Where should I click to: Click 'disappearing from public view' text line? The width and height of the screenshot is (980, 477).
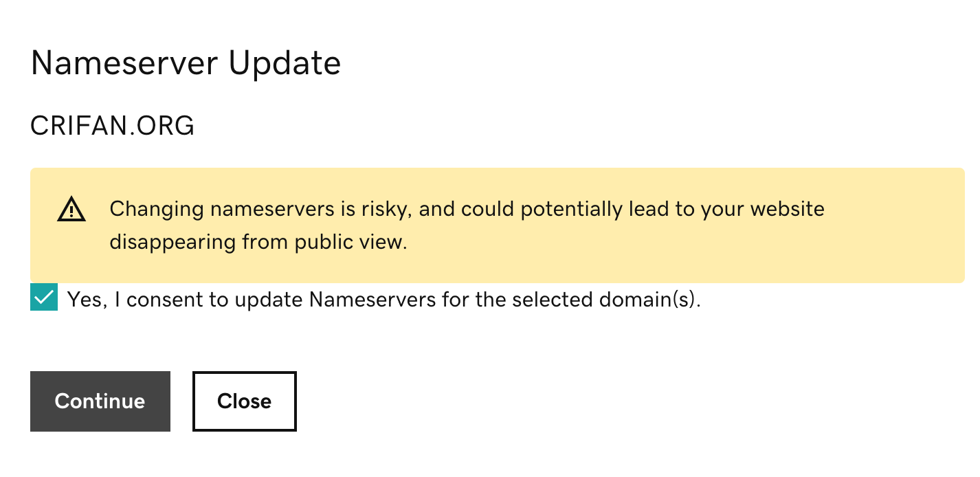pos(258,243)
